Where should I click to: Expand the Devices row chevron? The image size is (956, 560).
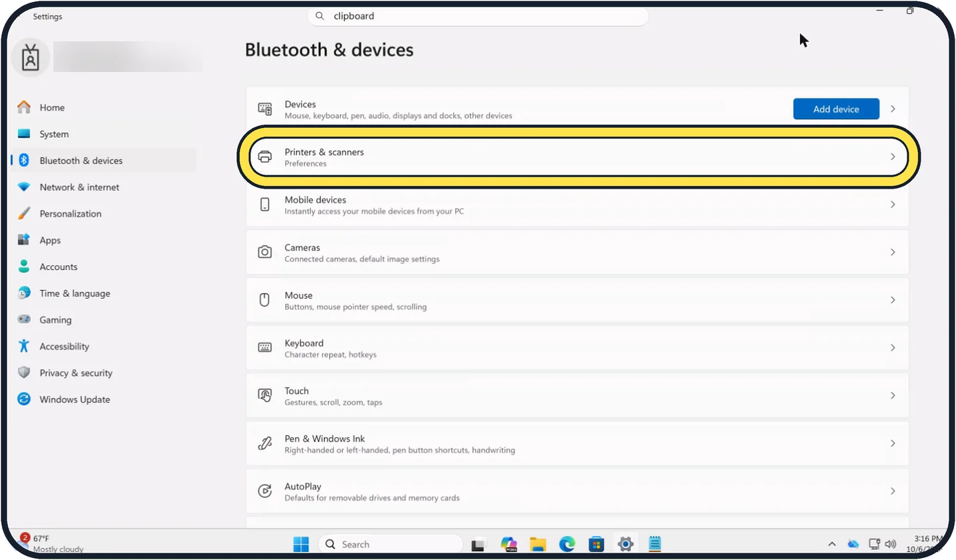893,109
